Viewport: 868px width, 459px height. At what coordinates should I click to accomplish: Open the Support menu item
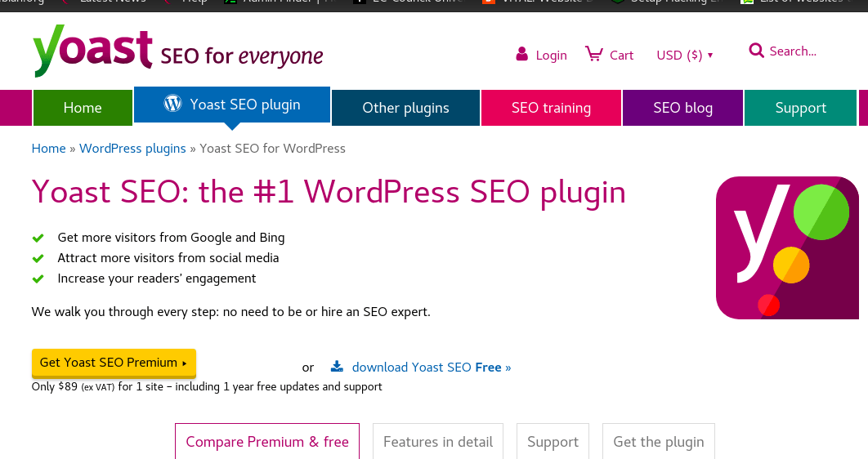[800, 108]
